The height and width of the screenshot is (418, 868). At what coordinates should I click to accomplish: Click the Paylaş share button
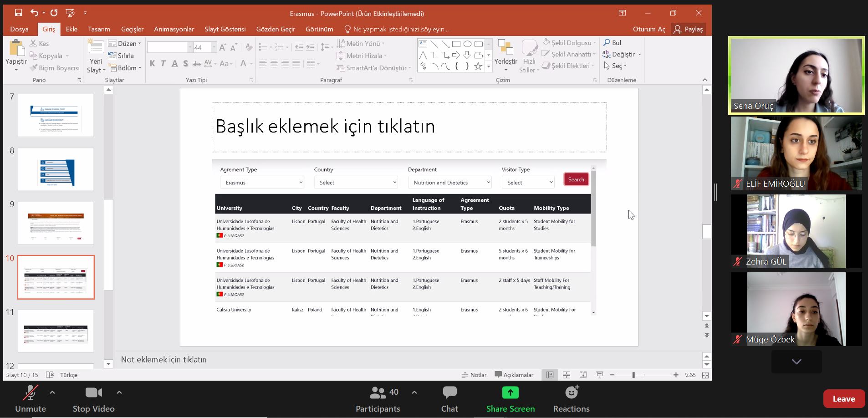click(688, 29)
